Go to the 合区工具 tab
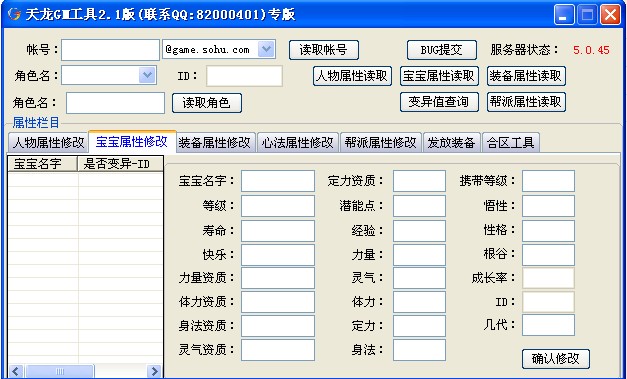Screen dimensions: 627x379 click(511, 142)
